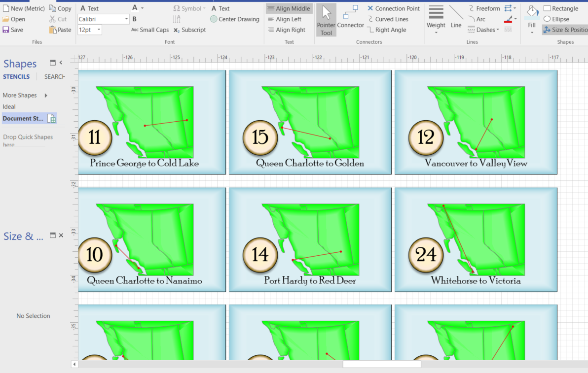Select the Text tool above Center Drawing
588x373 pixels.
(x=220, y=8)
